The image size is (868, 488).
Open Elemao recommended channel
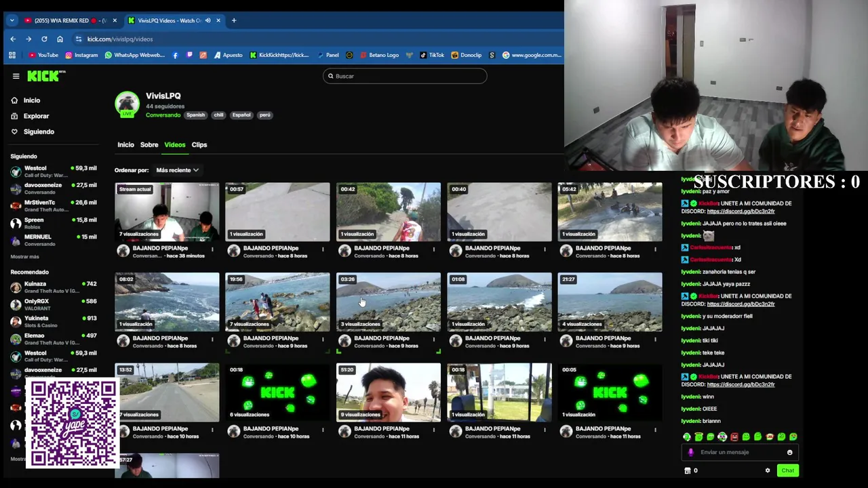pos(54,339)
